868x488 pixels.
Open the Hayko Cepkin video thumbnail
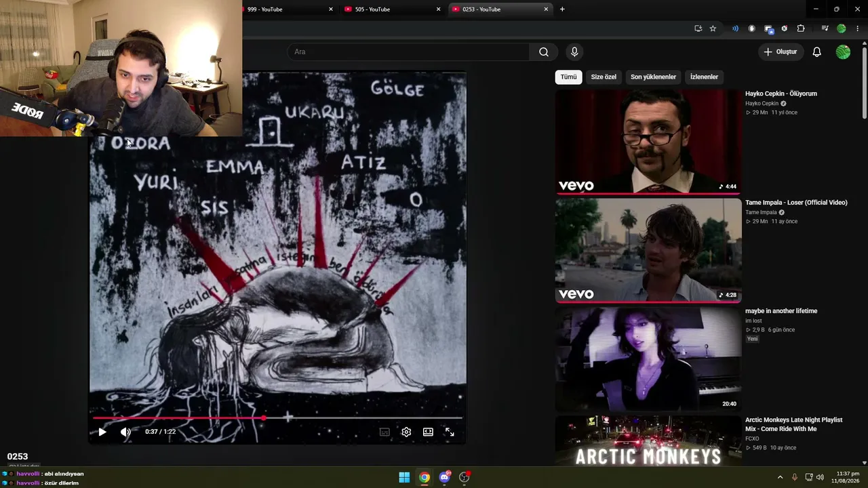pos(648,142)
